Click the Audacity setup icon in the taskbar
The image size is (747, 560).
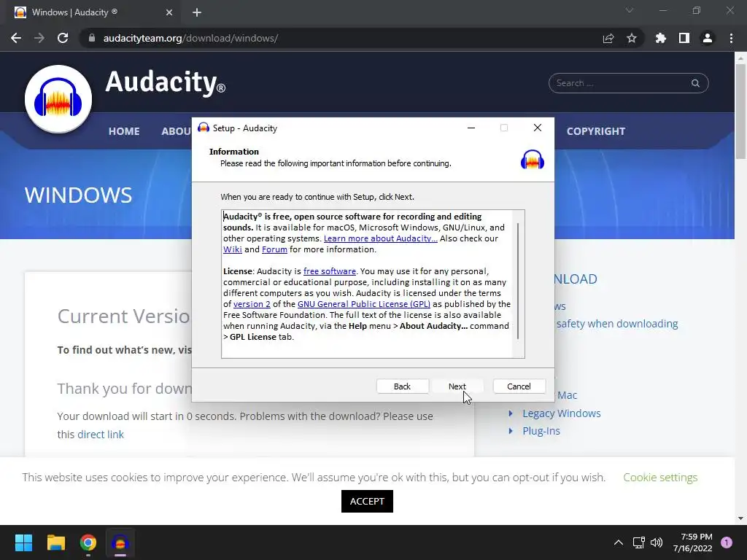coord(120,542)
